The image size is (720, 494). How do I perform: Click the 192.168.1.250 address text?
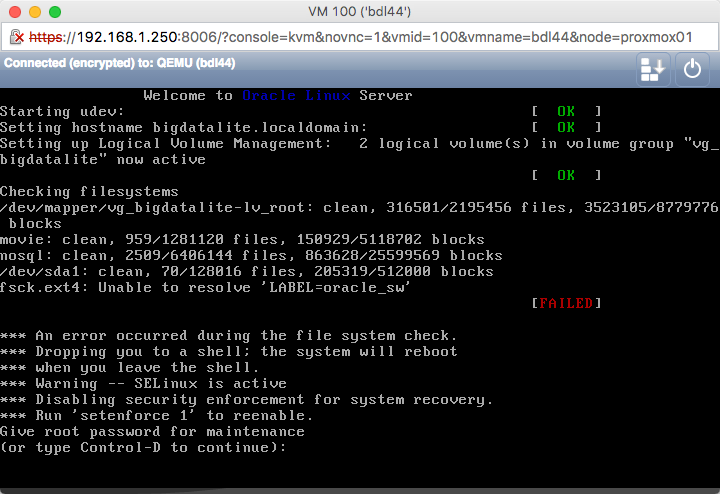(127, 37)
